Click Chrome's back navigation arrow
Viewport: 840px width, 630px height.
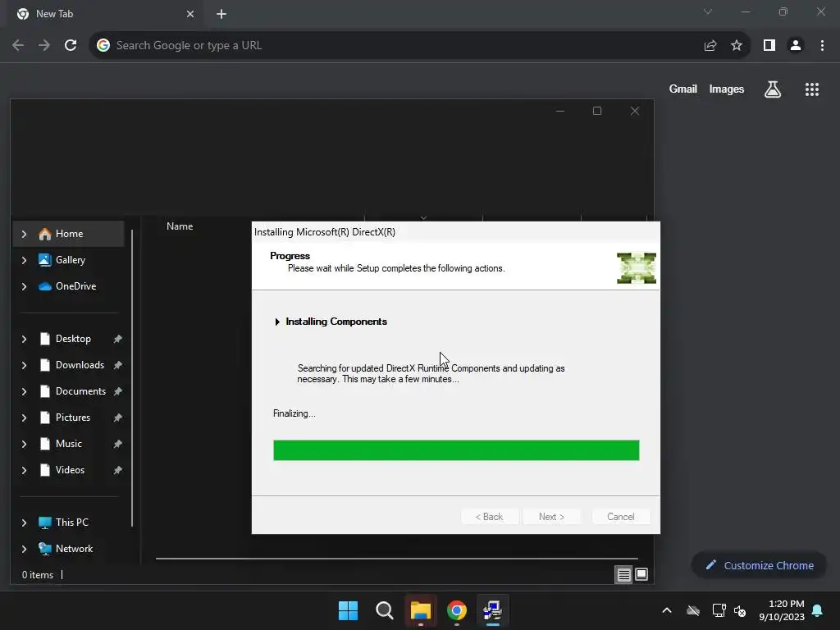18,45
